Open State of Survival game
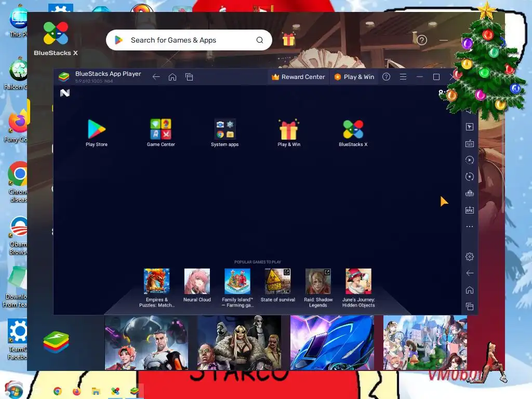 (x=278, y=281)
